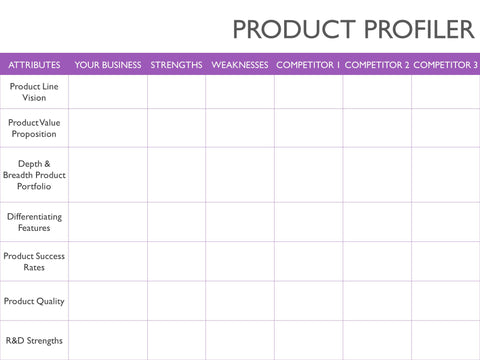This screenshot has width=480, height=360.
Task: Click the Differentiating Features row label
Action: click(34, 222)
